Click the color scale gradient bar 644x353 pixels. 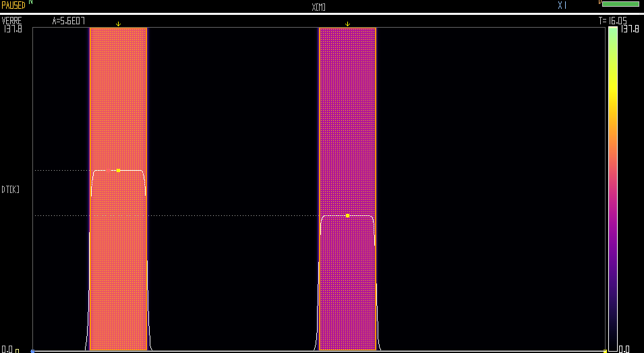[x=612, y=189]
